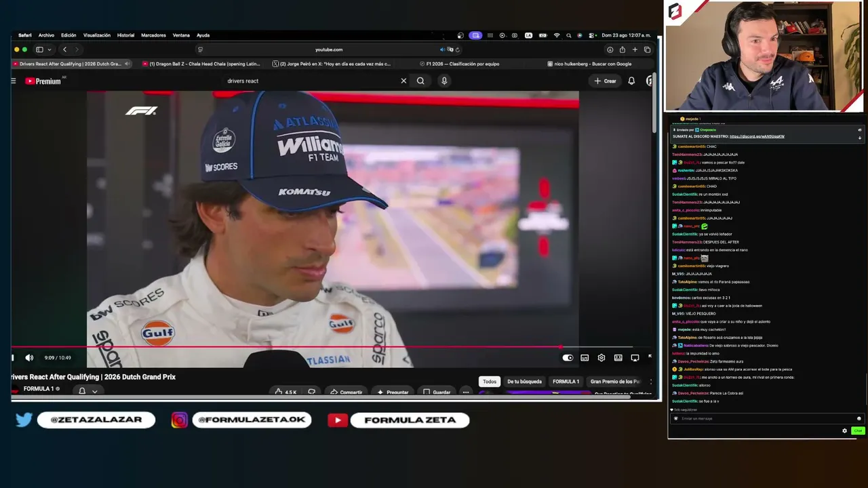868x488 pixels.
Task: Run the YouTube search magnifier
Action: coord(420,81)
